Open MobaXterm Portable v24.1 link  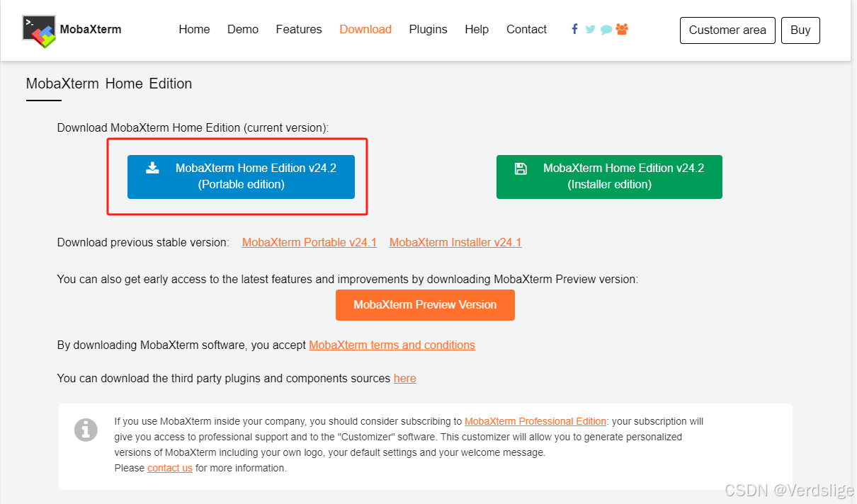[310, 243]
